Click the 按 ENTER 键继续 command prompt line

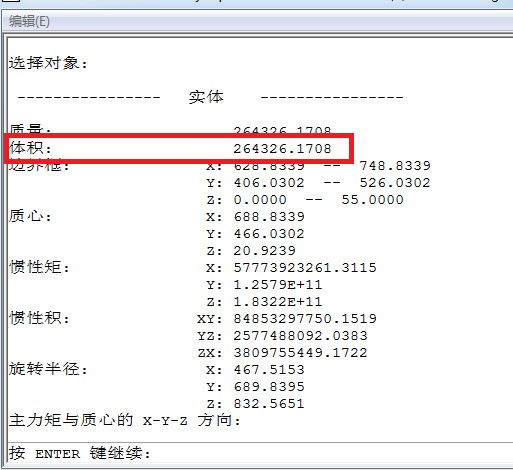click(x=80, y=453)
